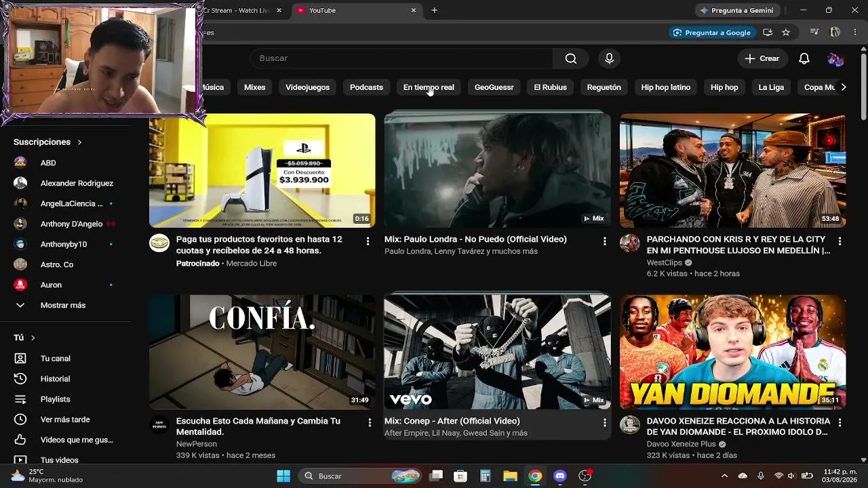Image resolution: width=868 pixels, height=488 pixels.
Task: Click Pregunta a Gemini button
Action: click(x=736, y=10)
